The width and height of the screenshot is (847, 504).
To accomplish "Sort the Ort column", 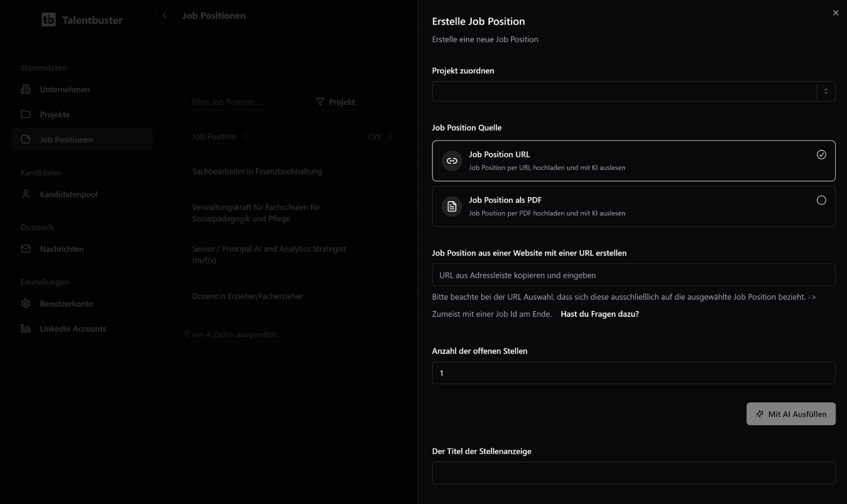I will point(390,136).
